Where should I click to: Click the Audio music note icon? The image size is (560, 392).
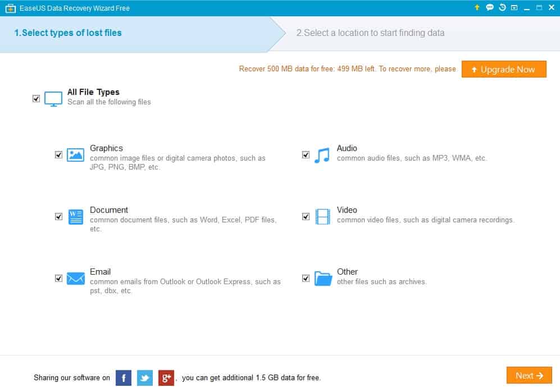(x=322, y=156)
